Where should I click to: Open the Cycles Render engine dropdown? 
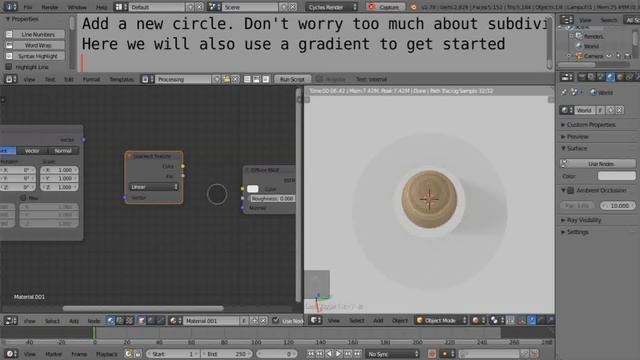click(331, 7)
